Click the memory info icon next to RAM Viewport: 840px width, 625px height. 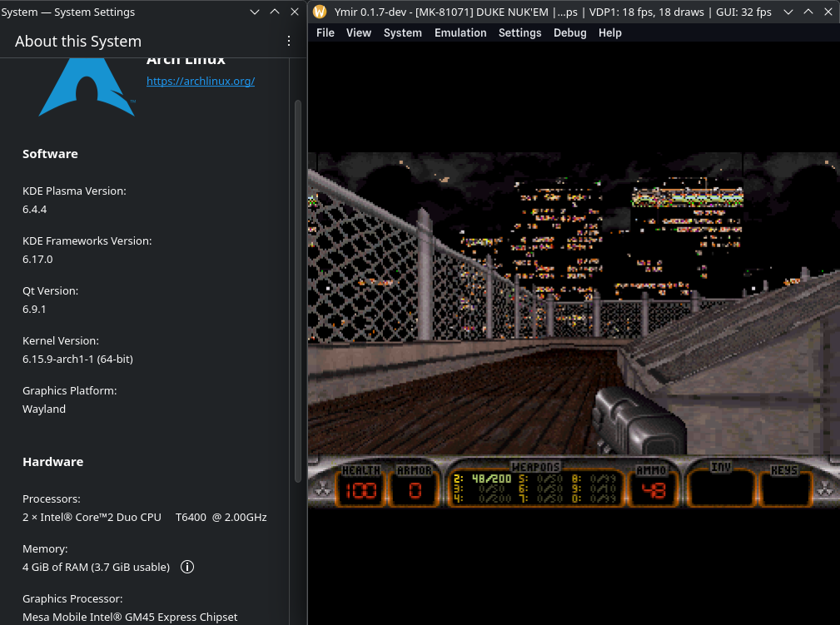(x=187, y=567)
